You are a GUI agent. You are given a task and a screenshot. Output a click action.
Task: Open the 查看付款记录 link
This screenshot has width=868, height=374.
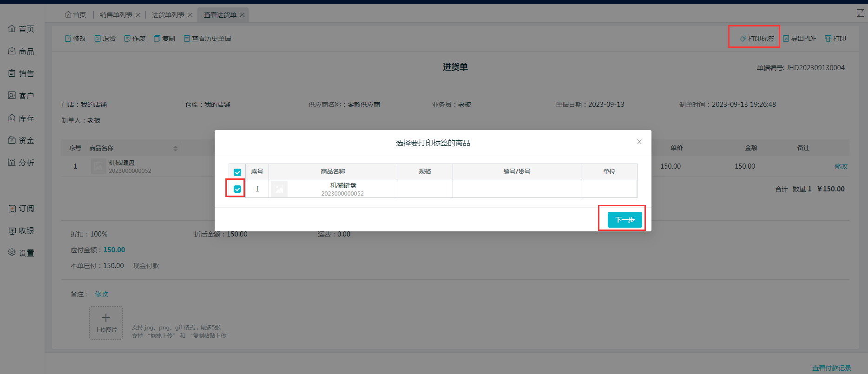831,368
